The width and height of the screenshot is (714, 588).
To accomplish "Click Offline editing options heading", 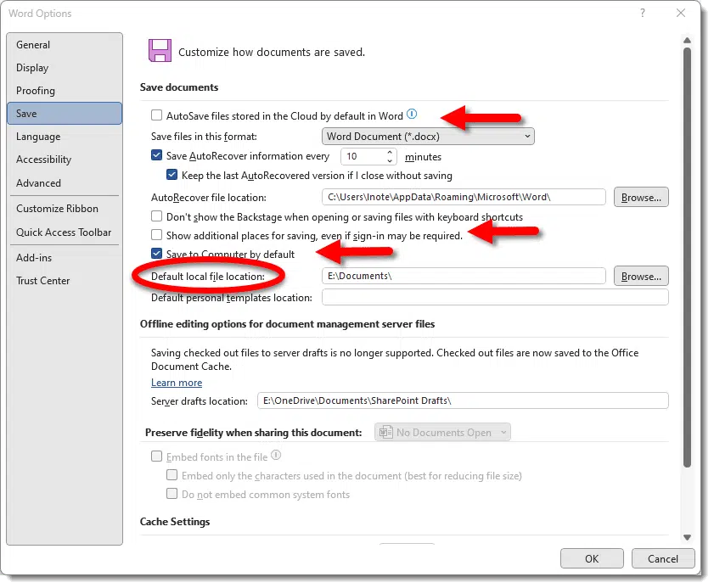I will [287, 323].
